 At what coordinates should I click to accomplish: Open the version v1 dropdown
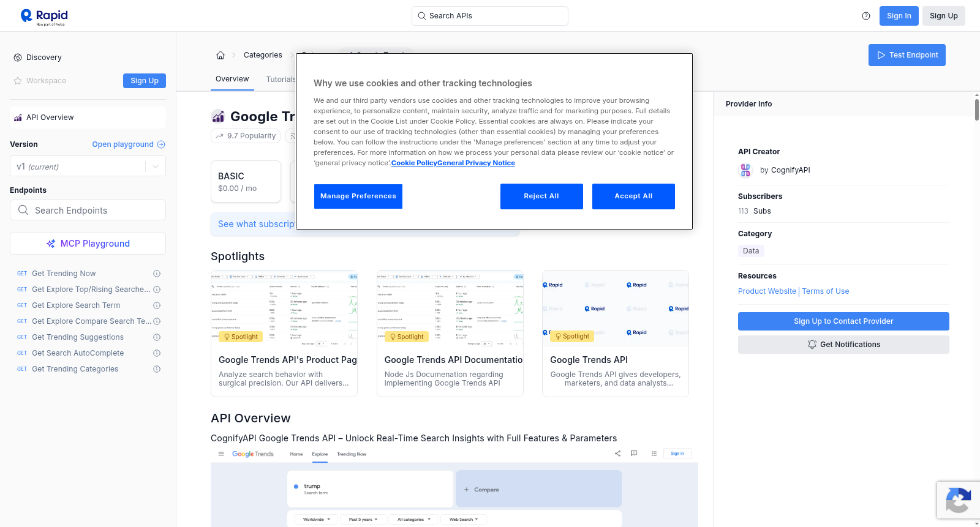click(x=88, y=166)
